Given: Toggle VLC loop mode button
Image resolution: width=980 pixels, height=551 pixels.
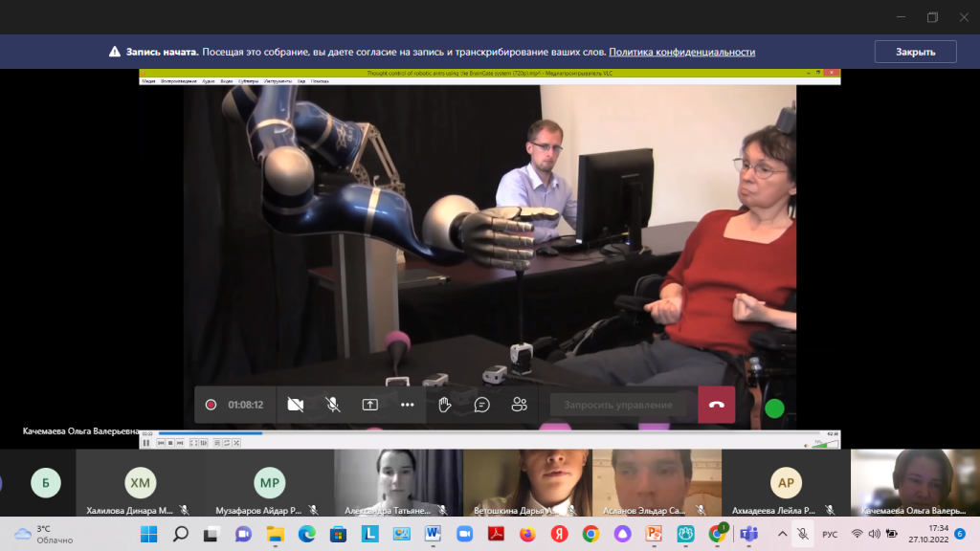Looking at the screenshot, I should (227, 443).
